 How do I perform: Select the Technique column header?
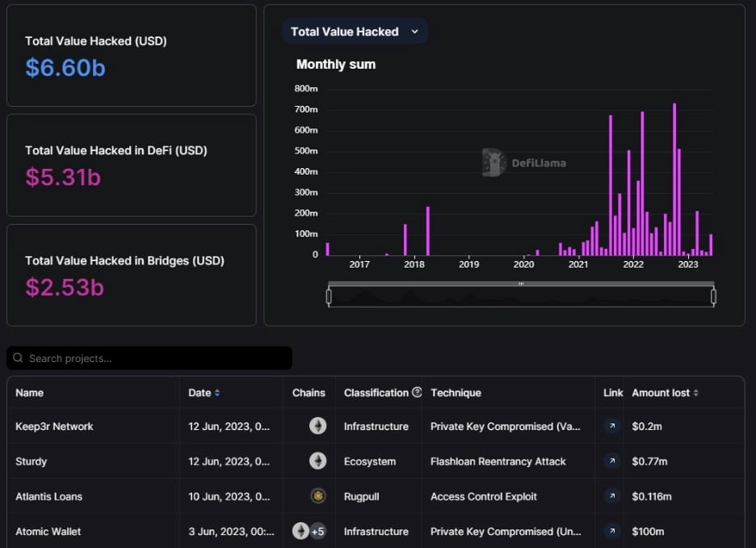point(456,393)
